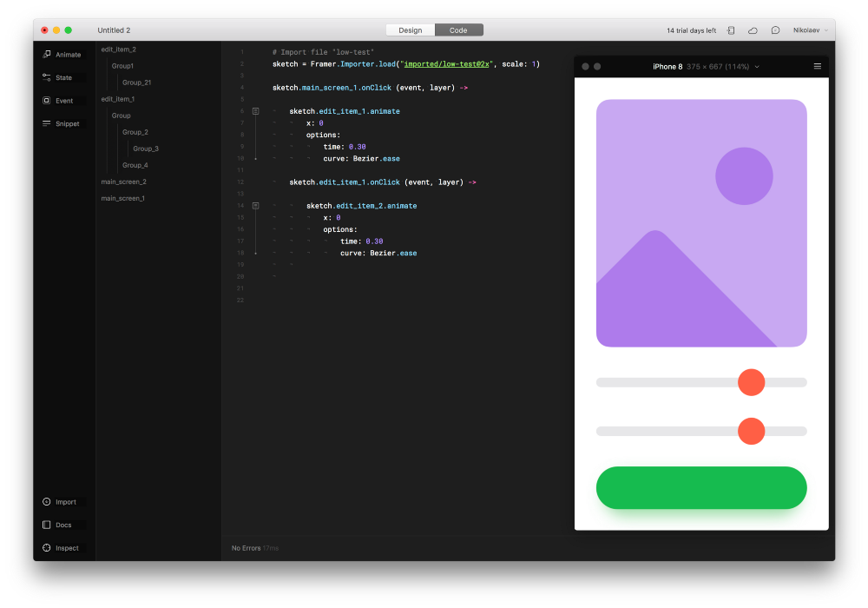The image size is (868, 608).
Task: Click the Event icon in sidebar
Action: pos(47,100)
